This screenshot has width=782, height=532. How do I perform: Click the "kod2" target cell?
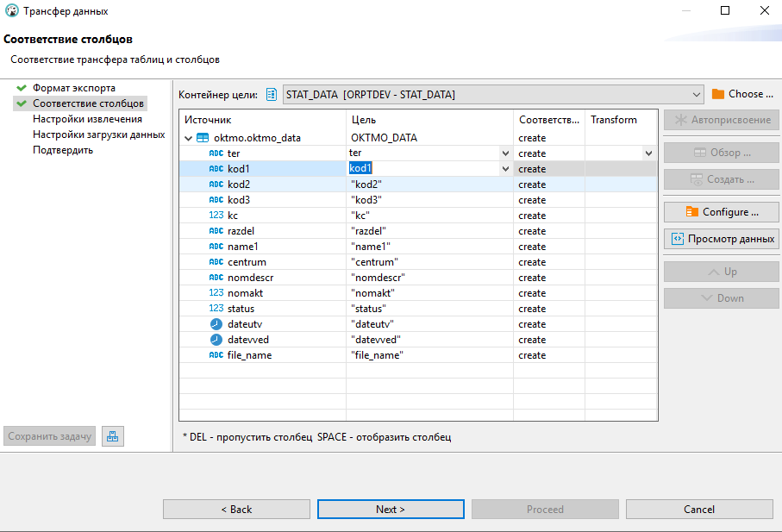tap(430, 184)
